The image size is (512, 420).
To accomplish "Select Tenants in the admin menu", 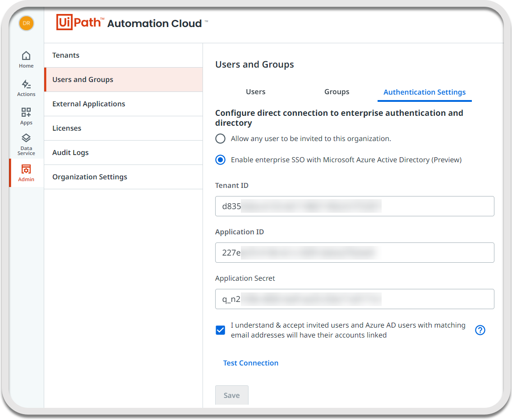I will (124, 55).
